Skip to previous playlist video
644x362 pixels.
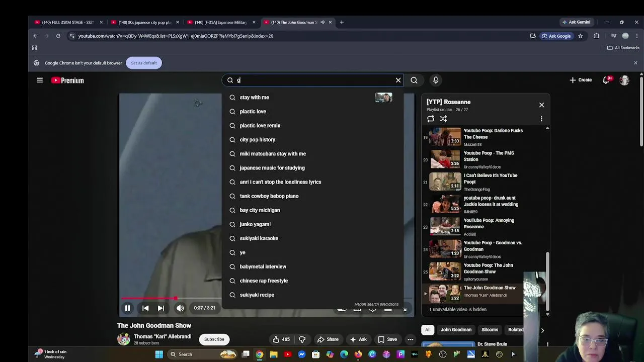pos(145,308)
